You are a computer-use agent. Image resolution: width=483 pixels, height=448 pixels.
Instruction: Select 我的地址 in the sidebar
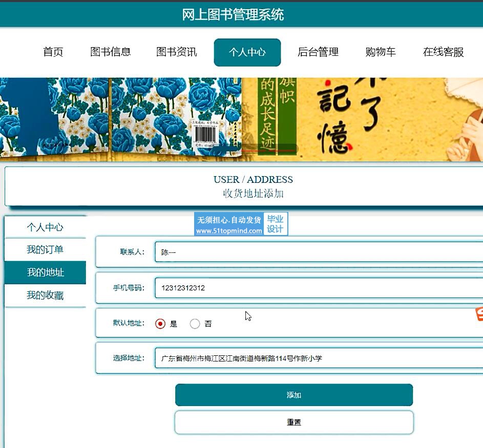[x=45, y=272]
